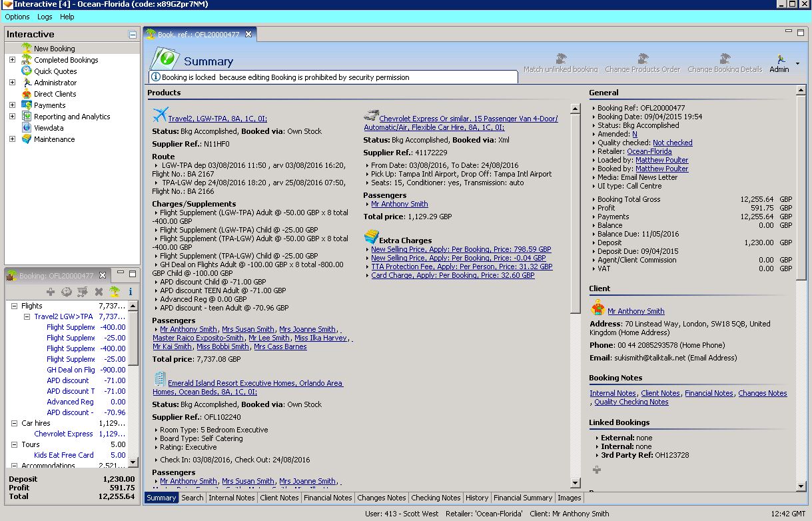Click the Quick Quotes clock icon
This screenshot has height=521, width=812.
(x=27, y=71)
